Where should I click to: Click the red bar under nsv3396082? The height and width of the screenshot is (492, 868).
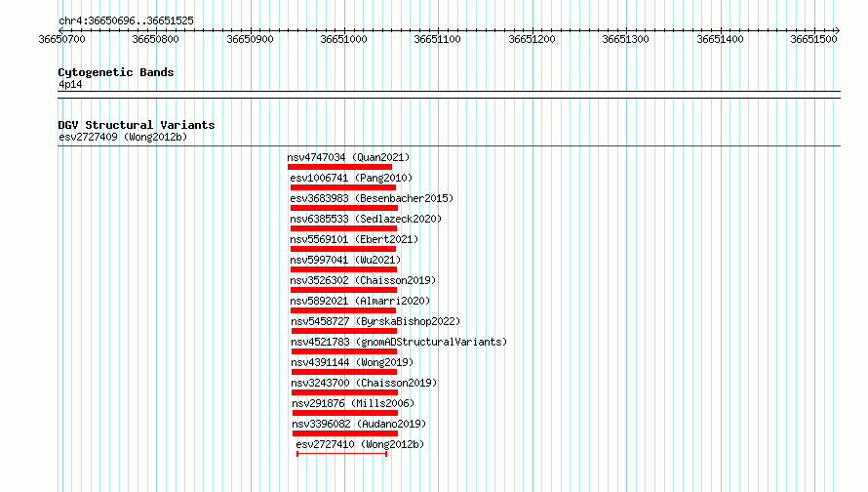point(345,433)
